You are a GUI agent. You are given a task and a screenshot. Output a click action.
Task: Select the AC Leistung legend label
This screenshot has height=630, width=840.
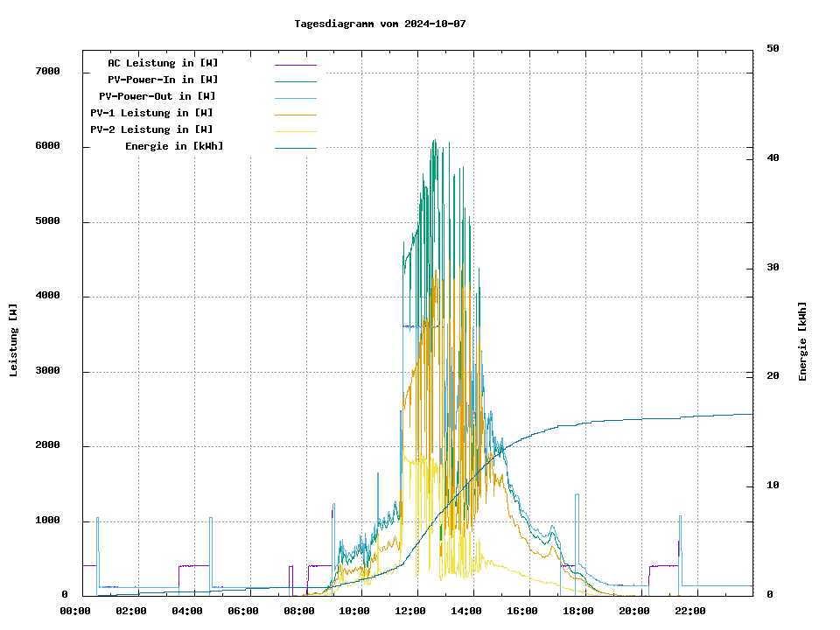[x=163, y=63]
